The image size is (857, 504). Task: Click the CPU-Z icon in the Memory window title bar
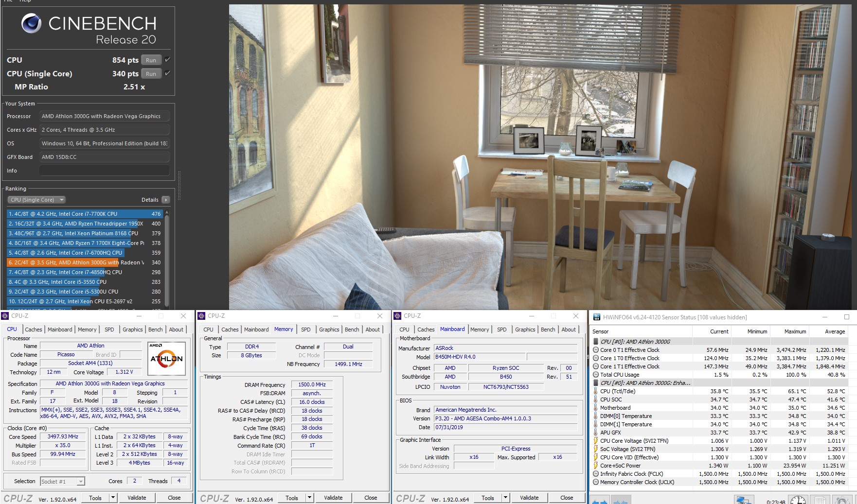(x=201, y=316)
